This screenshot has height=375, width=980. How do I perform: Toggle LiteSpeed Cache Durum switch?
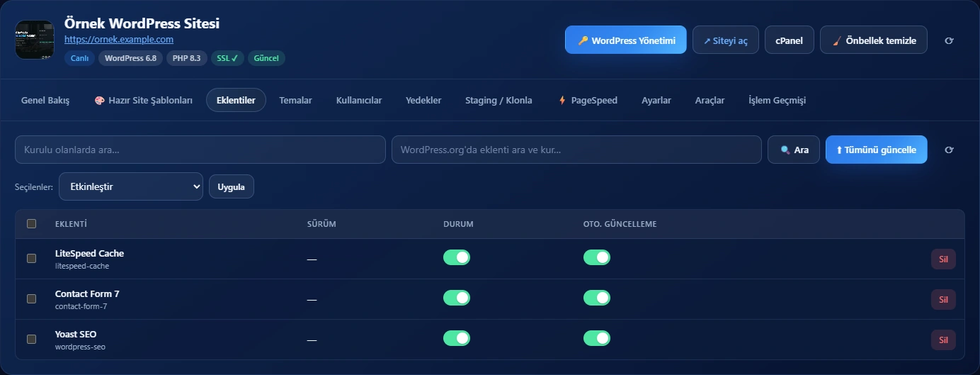point(457,257)
